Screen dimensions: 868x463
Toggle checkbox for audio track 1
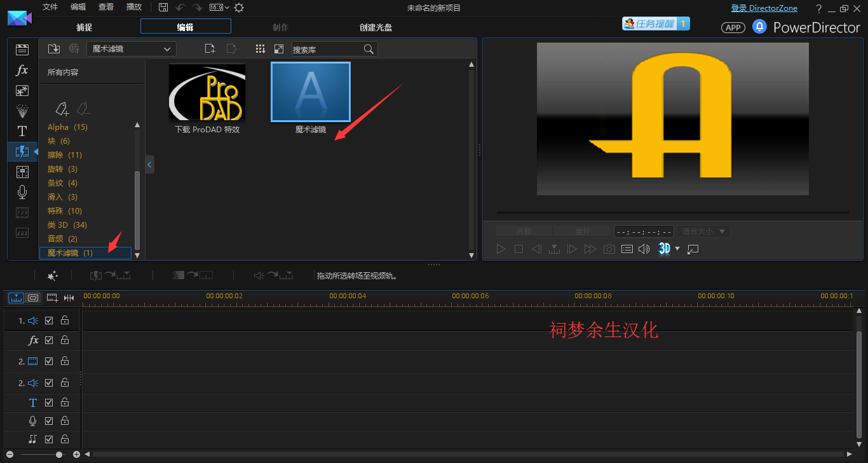coord(49,321)
